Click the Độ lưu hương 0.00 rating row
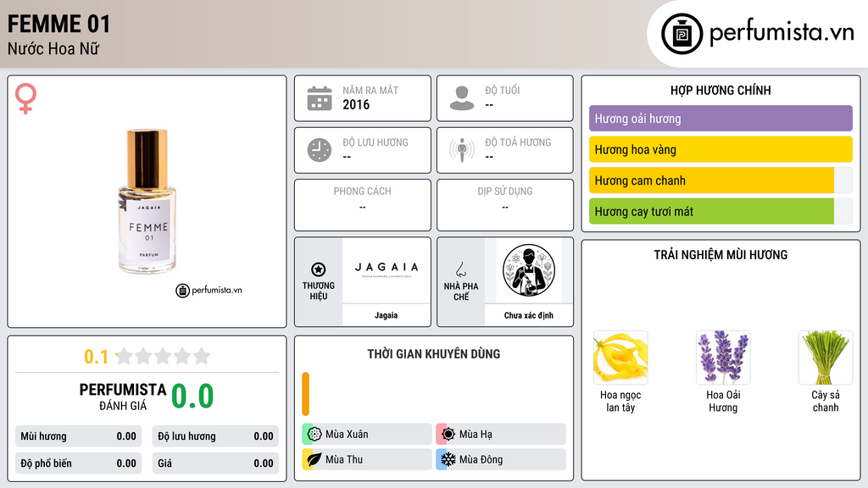Viewport: 868px width, 488px height. (x=215, y=436)
